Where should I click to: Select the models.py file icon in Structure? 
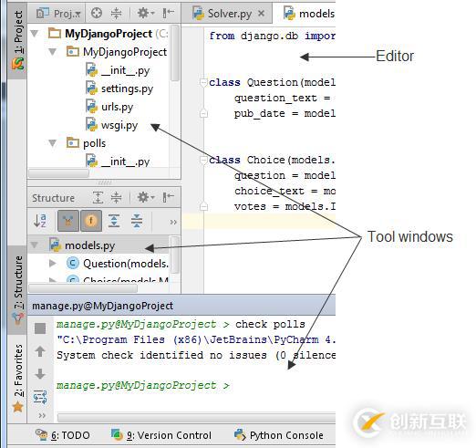pos(56,245)
